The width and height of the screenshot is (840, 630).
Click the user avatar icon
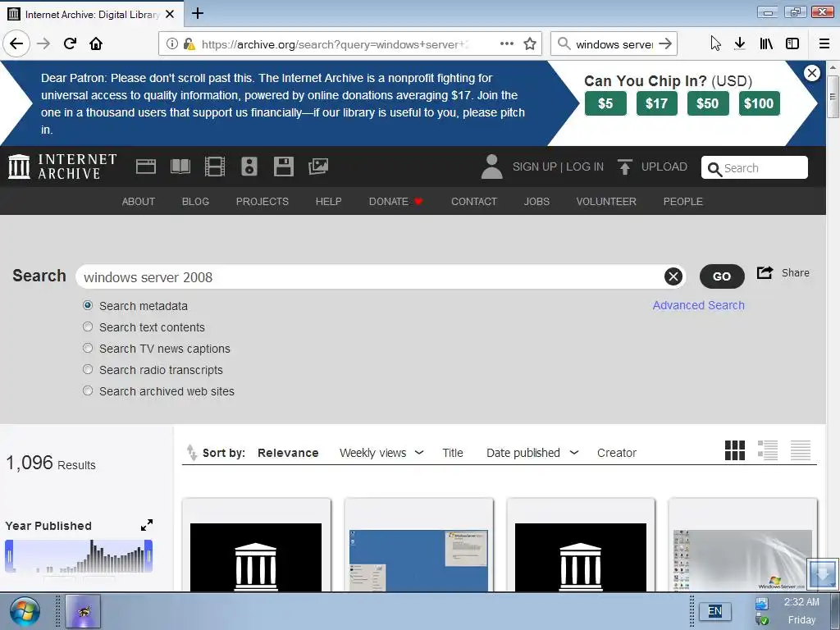coord(492,167)
